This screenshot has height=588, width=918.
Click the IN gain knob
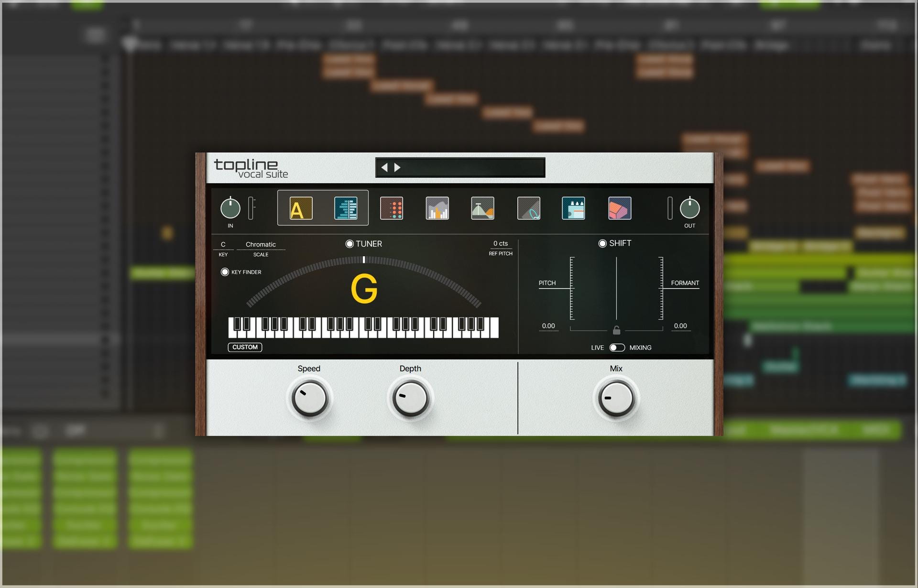[x=230, y=208]
